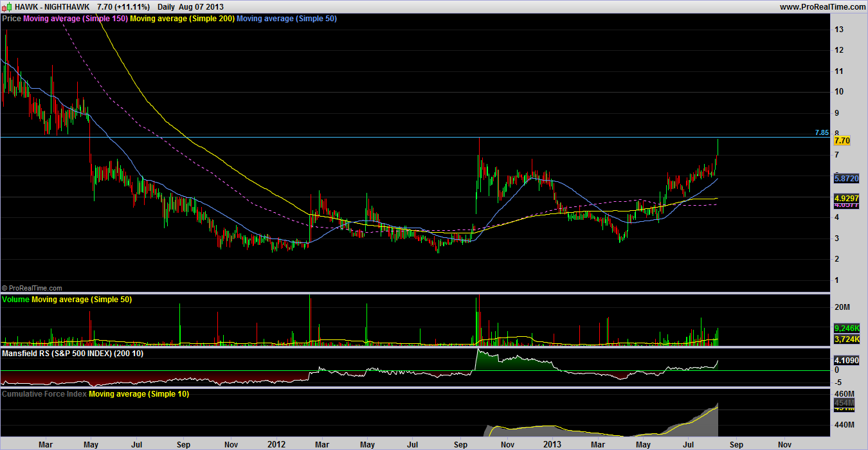
Task: Select Moving average (Simple 200) label
Action: click(182, 19)
